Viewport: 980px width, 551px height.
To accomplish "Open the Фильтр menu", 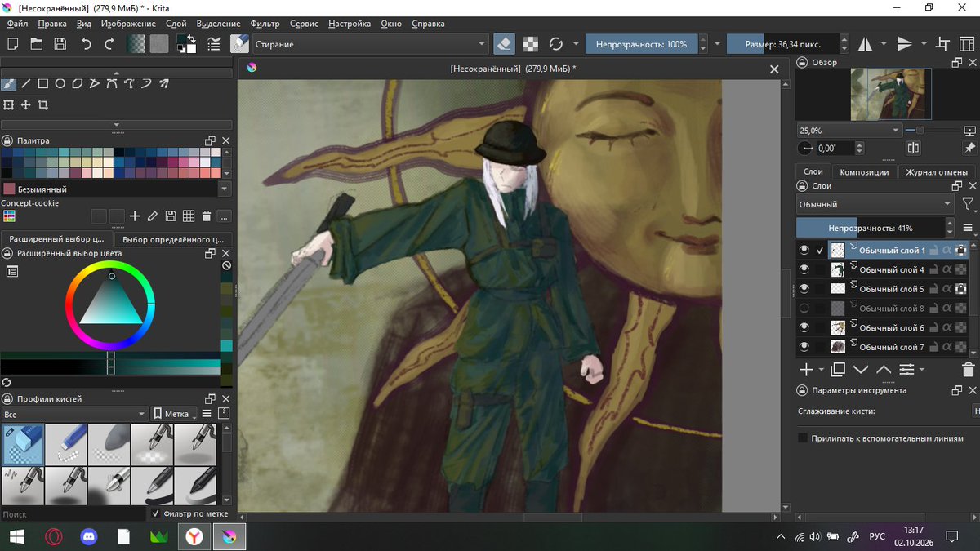I will [x=265, y=24].
